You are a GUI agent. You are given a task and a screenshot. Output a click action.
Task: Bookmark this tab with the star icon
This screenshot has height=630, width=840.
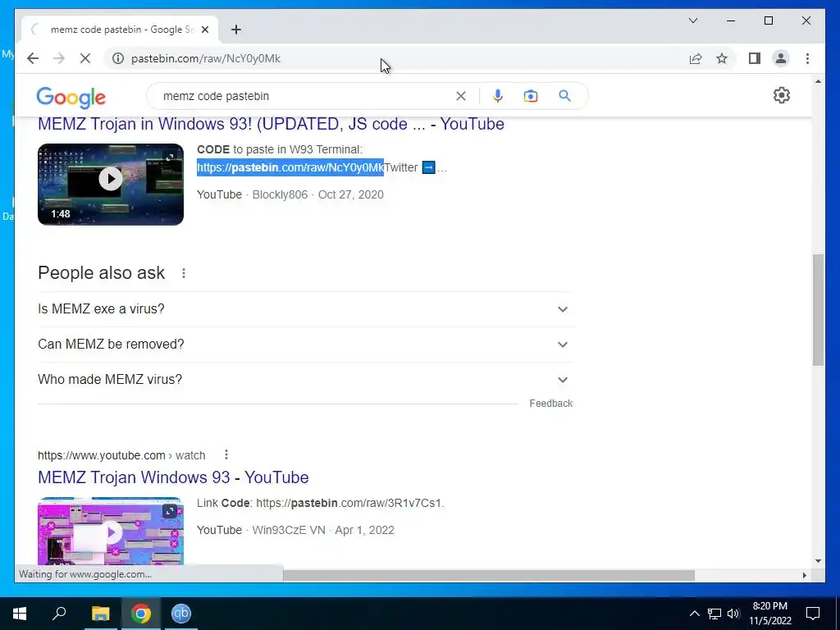(722, 58)
